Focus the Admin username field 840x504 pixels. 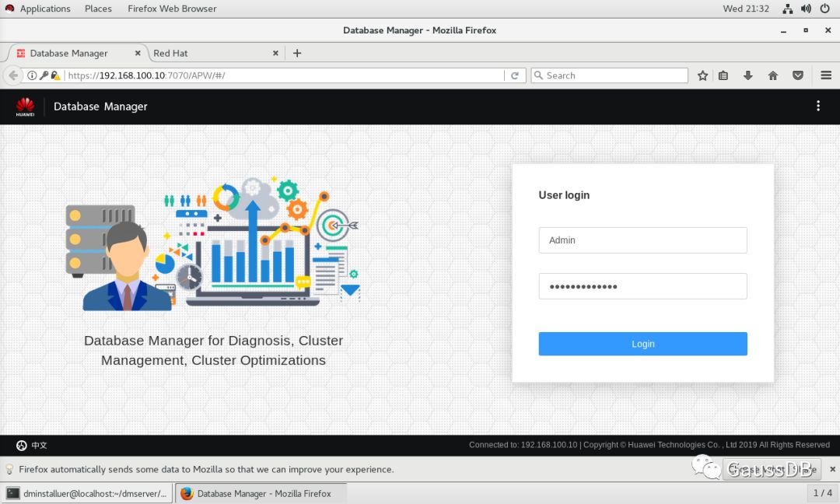coord(642,240)
